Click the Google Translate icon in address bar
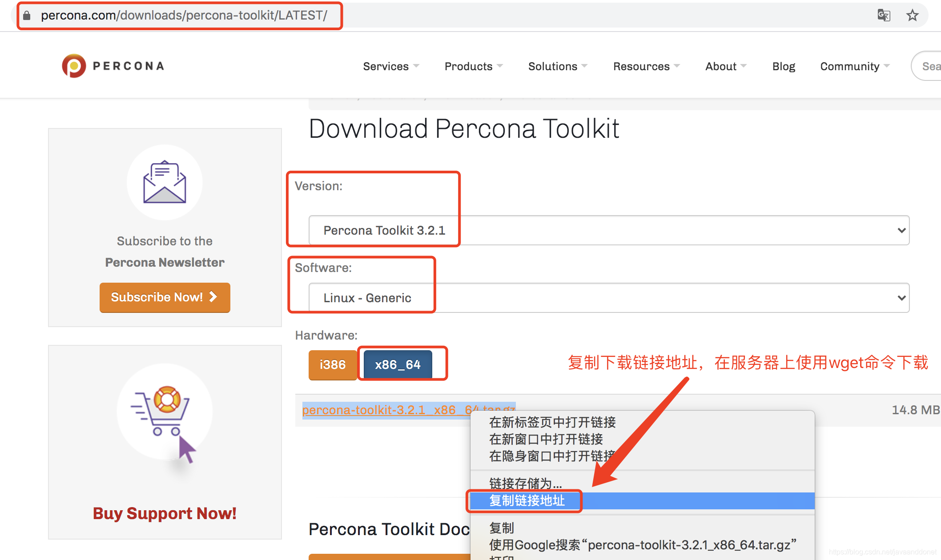Viewport: 941px width, 560px height. point(883,15)
